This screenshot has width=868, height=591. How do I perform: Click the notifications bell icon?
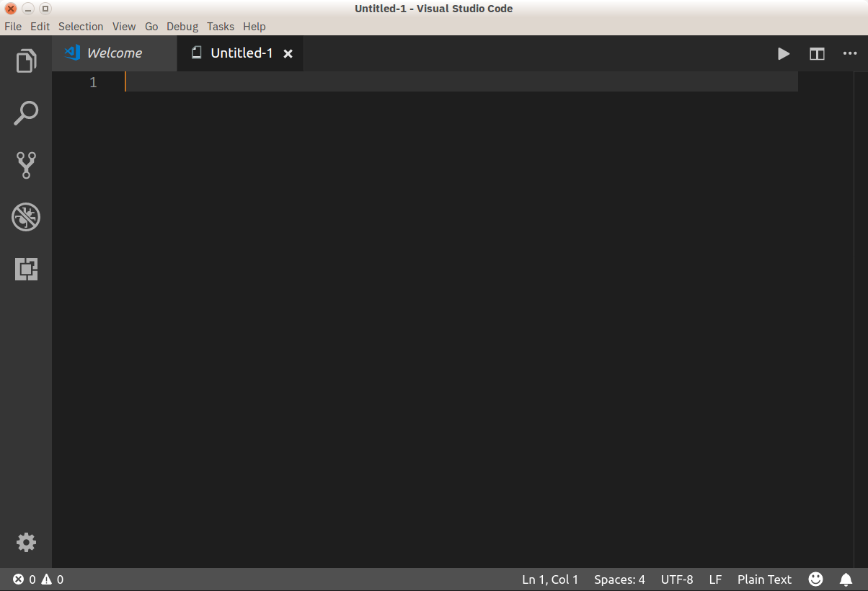click(846, 579)
